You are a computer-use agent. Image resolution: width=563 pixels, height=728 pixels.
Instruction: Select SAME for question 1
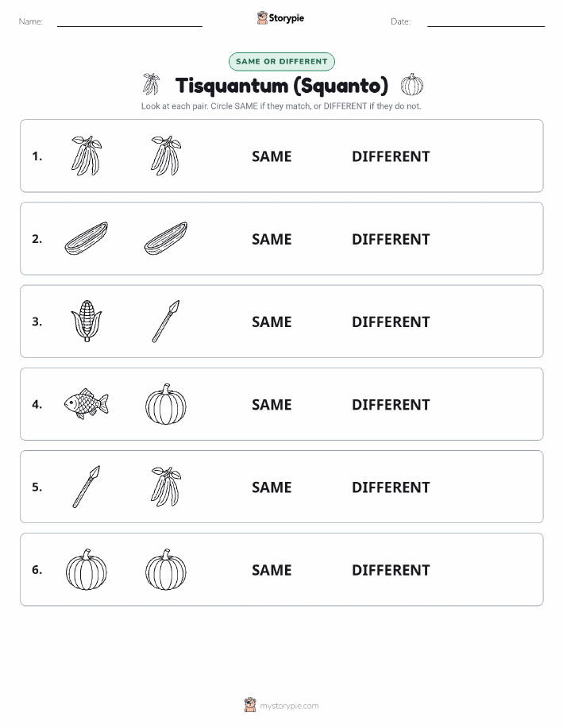(272, 156)
